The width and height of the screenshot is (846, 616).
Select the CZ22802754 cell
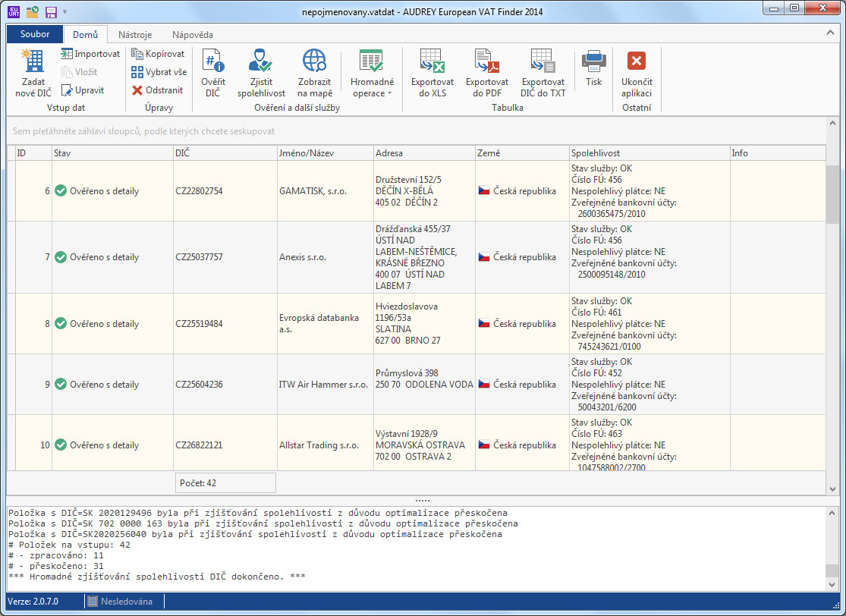[225, 191]
